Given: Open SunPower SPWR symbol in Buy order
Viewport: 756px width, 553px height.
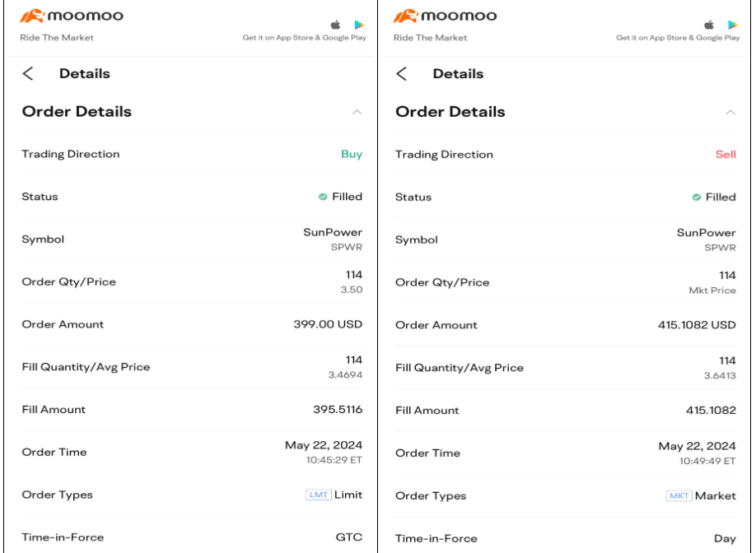Looking at the screenshot, I should coord(333,239).
